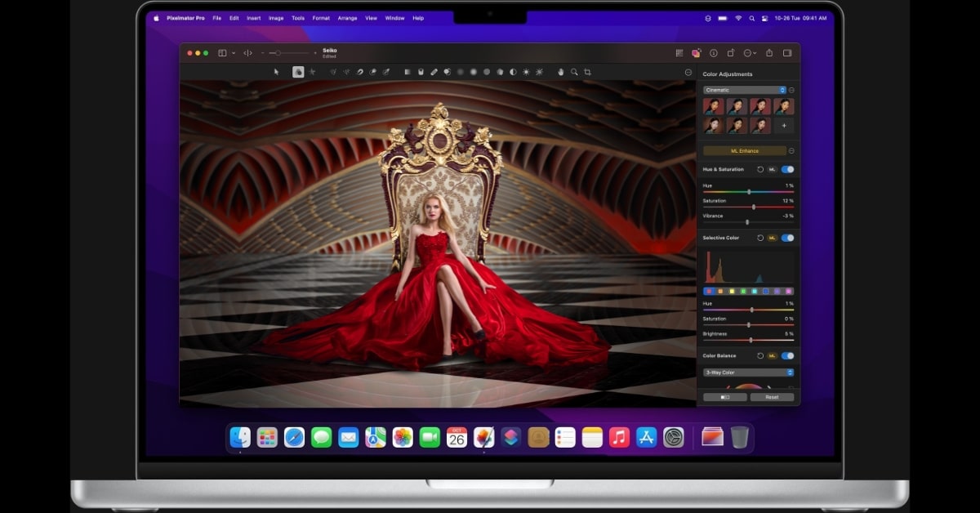The image size is (980, 513).
Task: Open options circle next to Cinematic preset
Action: click(x=791, y=90)
